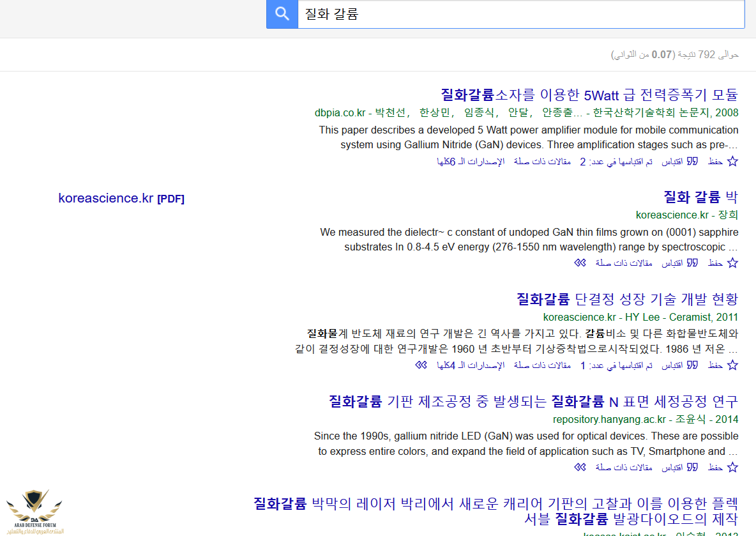Expand more chevron under the hanyang repository result
The width and height of the screenshot is (756, 536).
pyautogui.click(x=580, y=468)
